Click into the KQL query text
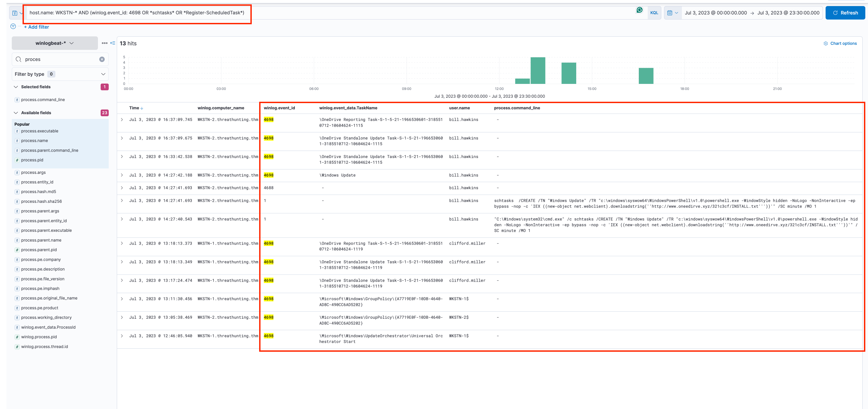 coord(137,13)
